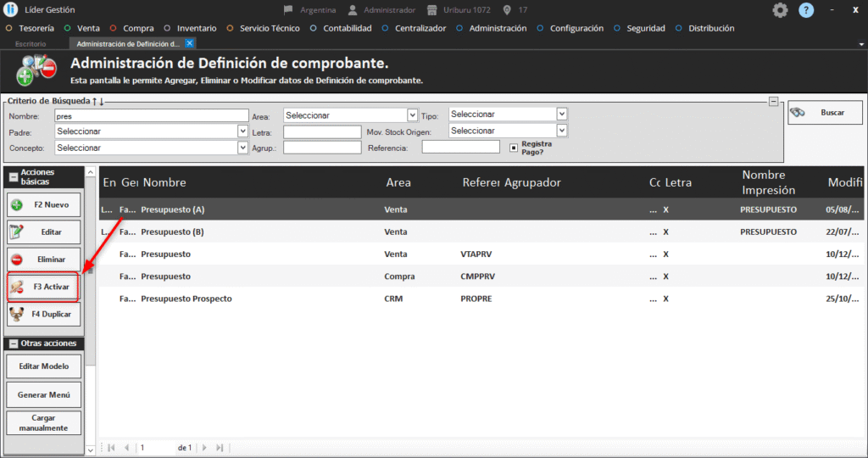
Task: Open the Area dropdown
Action: 412,115
